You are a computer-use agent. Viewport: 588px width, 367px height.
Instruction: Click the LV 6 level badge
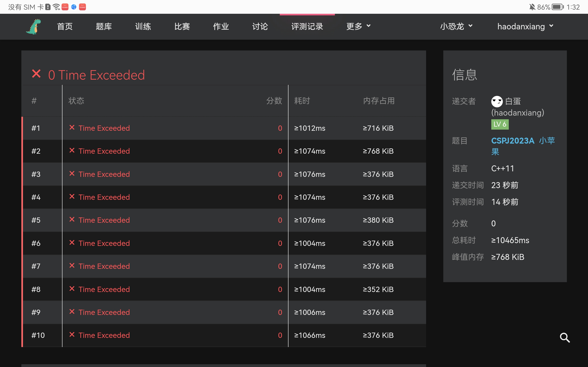[x=500, y=124]
